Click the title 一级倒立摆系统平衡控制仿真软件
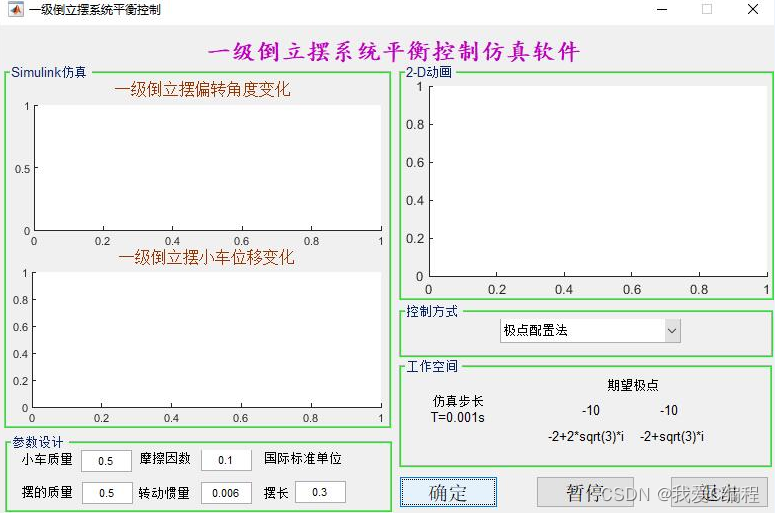775x513 pixels. click(x=393, y=51)
